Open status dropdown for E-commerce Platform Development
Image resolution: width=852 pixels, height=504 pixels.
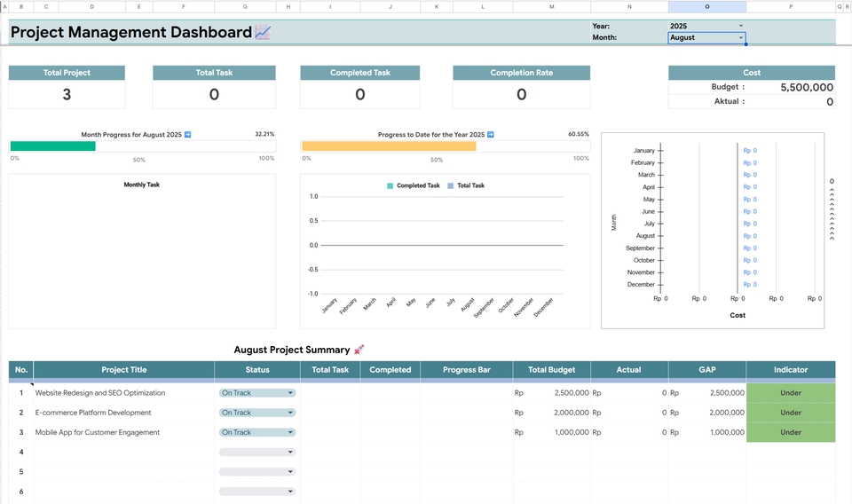click(290, 413)
